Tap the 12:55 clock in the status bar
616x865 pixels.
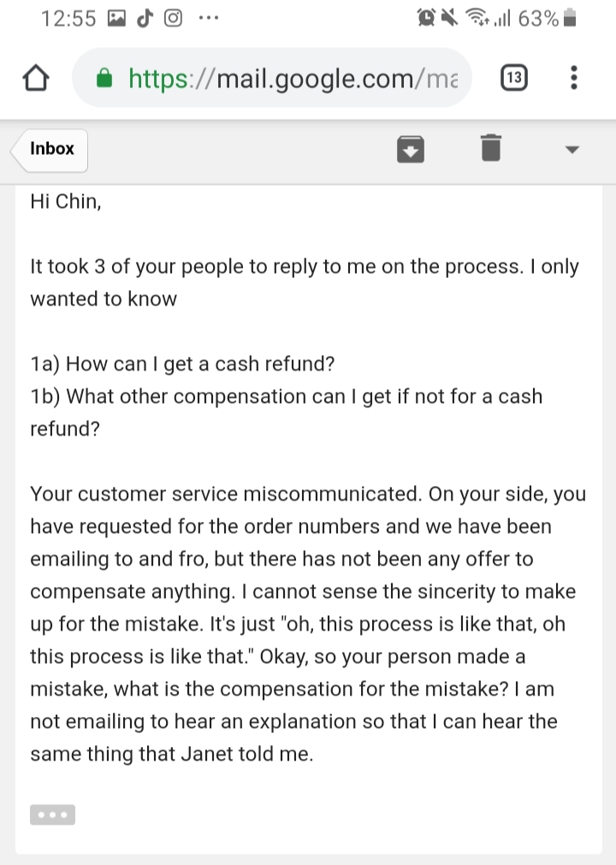(68, 19)
